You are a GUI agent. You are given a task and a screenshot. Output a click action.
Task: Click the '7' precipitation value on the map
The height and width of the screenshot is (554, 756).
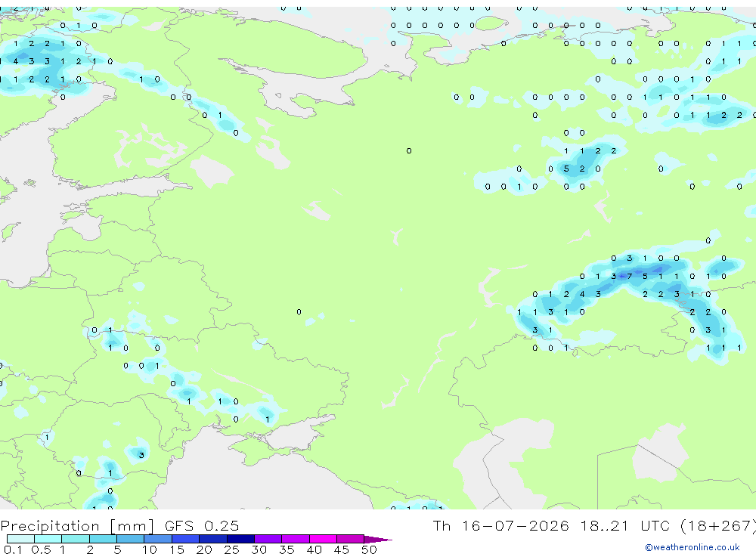(629, 277)
